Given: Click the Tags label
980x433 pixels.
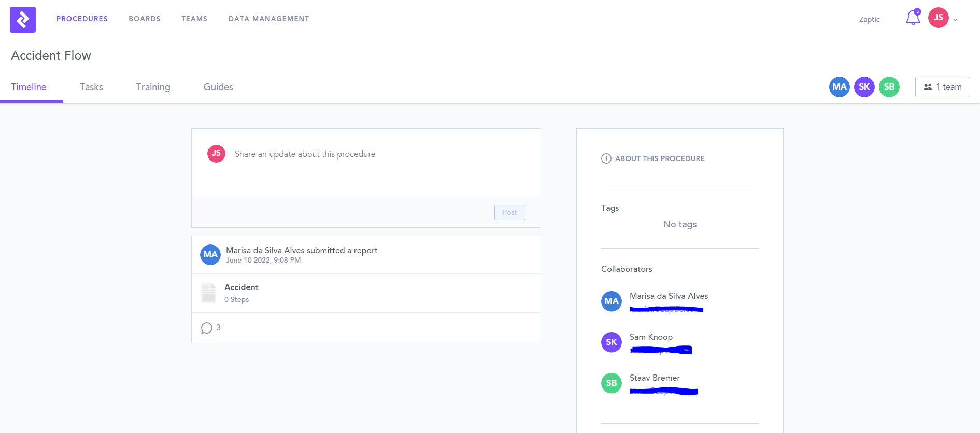Looking at the screenshot, I should coord(610,208).
